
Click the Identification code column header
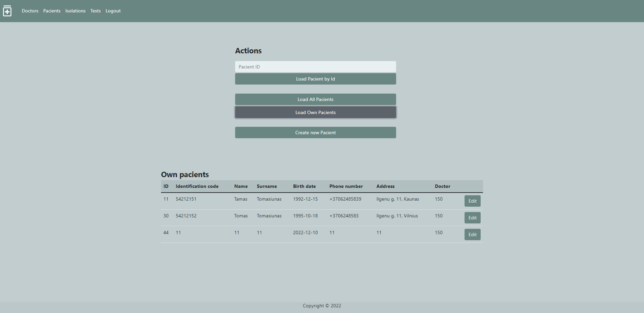click(x=197, y=186)
